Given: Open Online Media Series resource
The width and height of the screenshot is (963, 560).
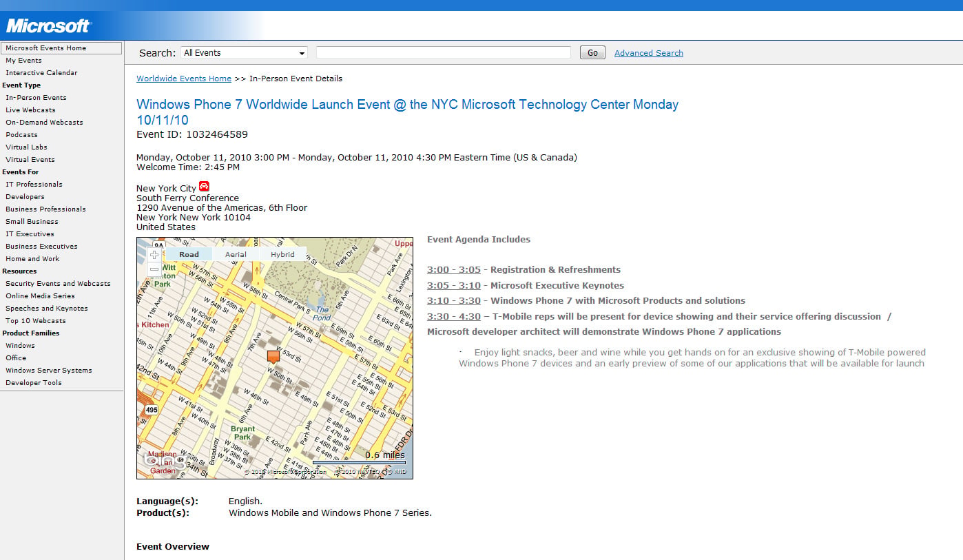Looking at the screenshot, I should tap(40, 296).
